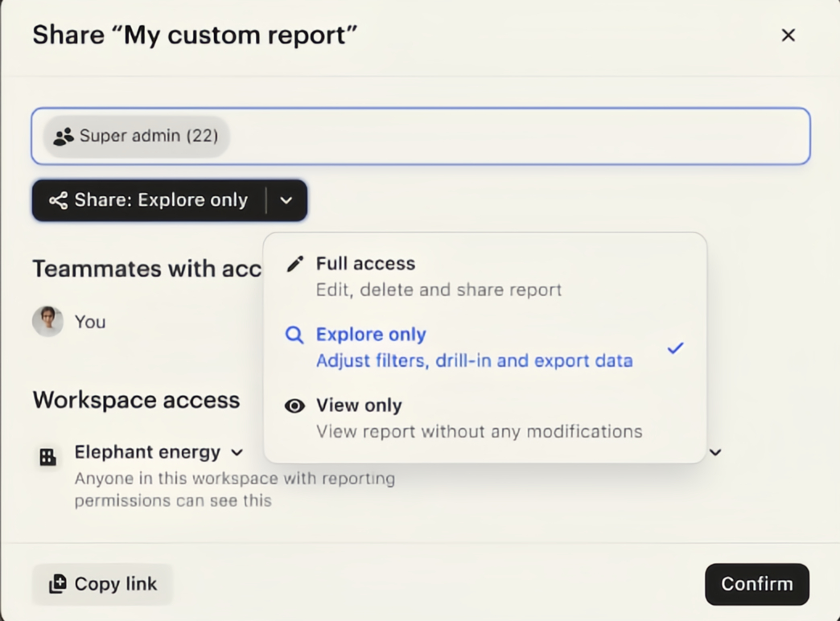Click the magnifier icon beside Explore only
Viewport: 840px width, 621px height.
coord(295,335)
